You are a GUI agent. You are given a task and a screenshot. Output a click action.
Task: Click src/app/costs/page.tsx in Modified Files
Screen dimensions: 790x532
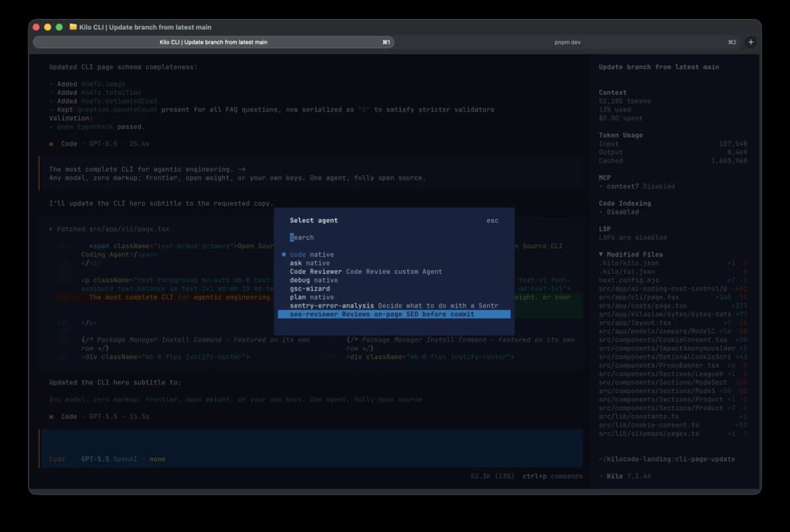coord(673,306)
